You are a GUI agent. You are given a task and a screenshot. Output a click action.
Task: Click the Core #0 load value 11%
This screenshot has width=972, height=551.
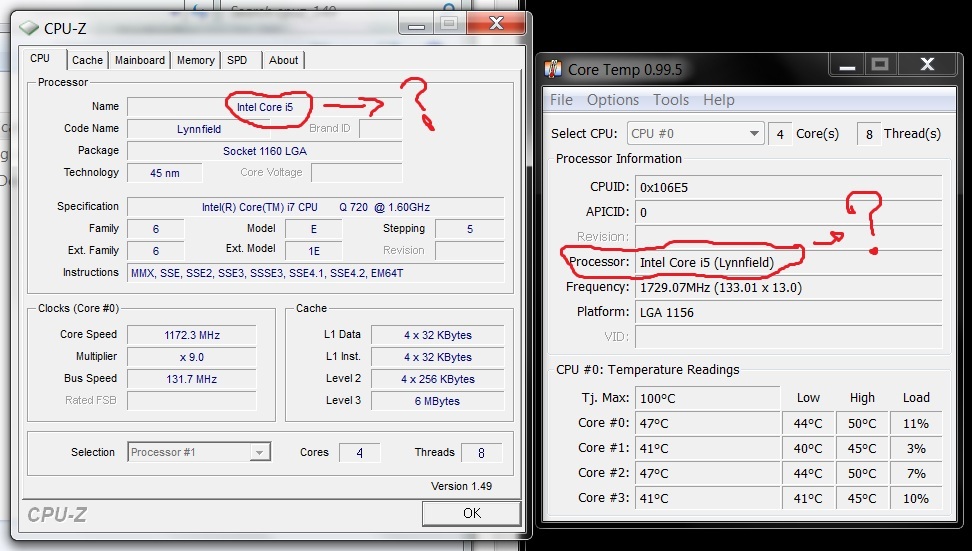point(916,424)
